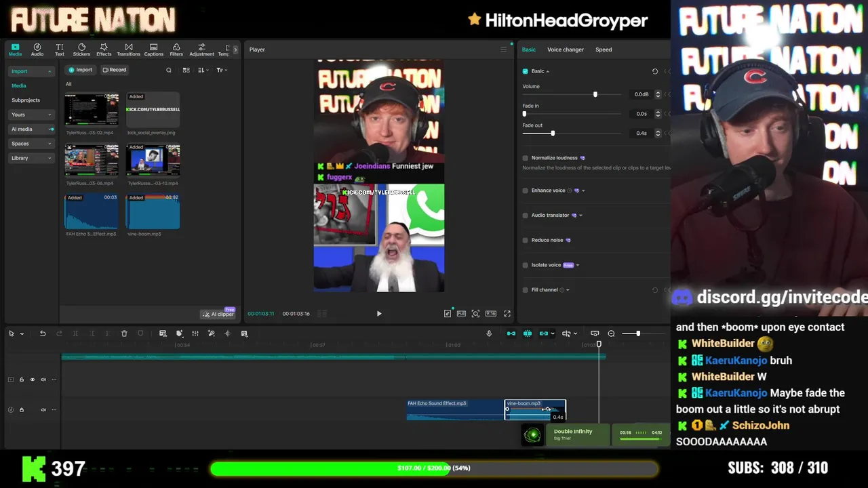Viewport: 868px width, 488px height.
Task: Open the Filters panel
Action: pos(176,49)
